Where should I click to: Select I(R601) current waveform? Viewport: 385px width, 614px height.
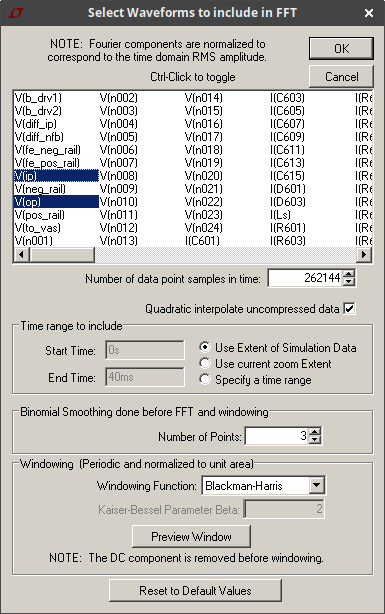pos(288,228)
